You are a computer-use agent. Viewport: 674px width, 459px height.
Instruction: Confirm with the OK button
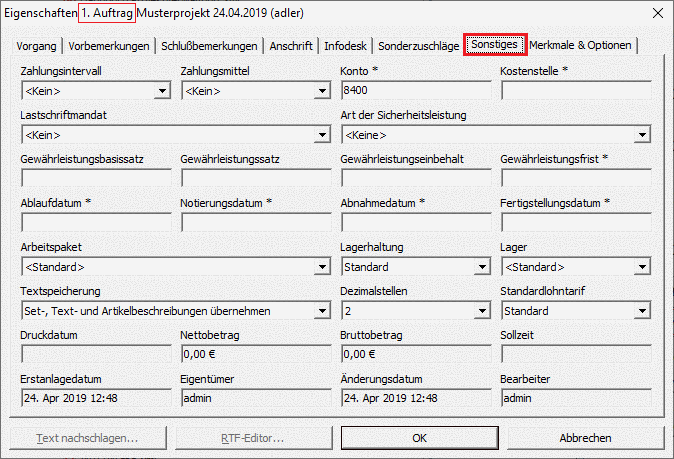(x=420, y=438)
